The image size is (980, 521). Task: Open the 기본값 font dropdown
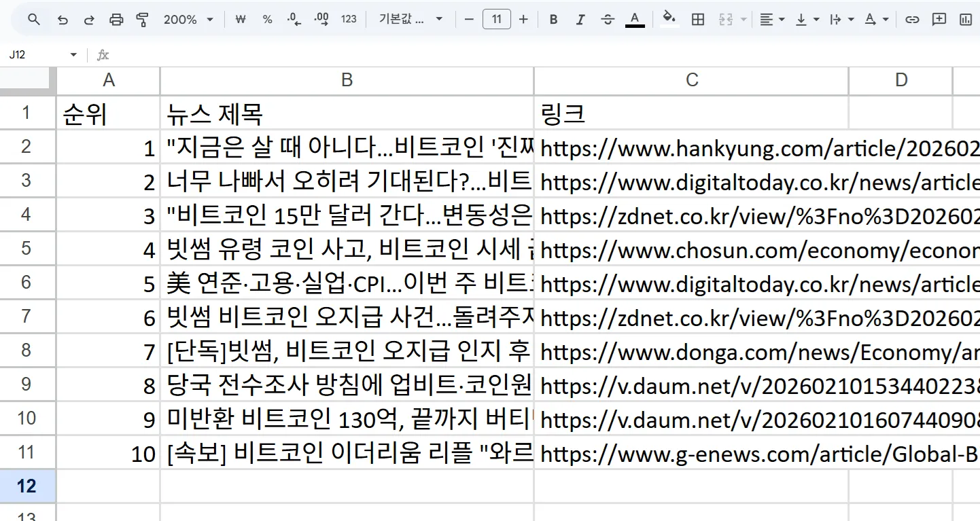coord(410,20)
